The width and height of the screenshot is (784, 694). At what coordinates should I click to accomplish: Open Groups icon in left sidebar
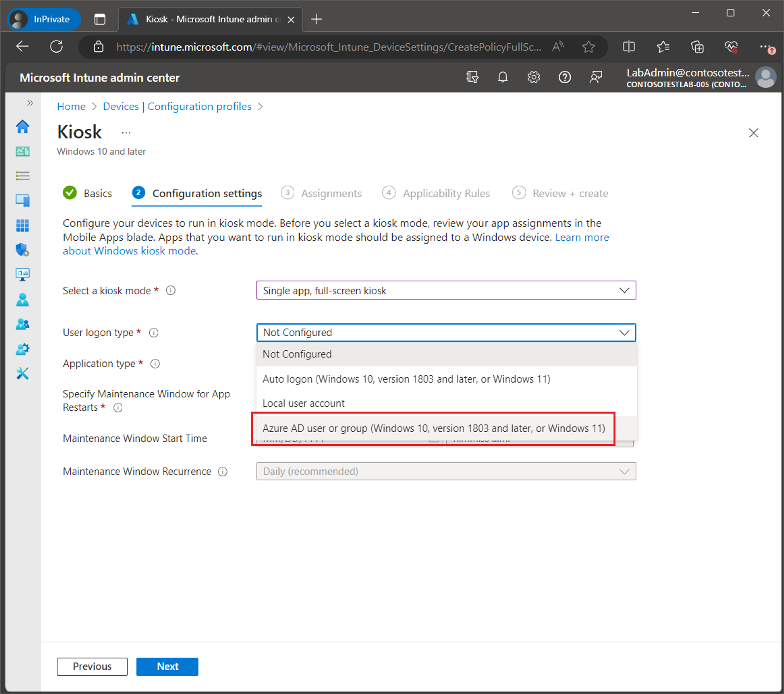coord(22,324)
